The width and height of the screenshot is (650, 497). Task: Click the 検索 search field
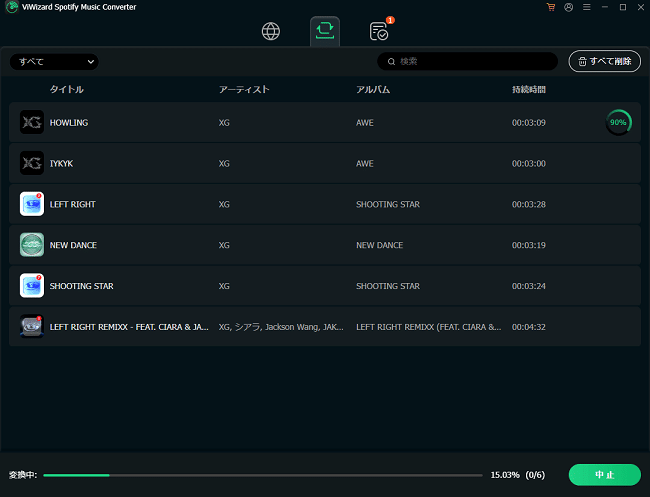pos(467,61)
